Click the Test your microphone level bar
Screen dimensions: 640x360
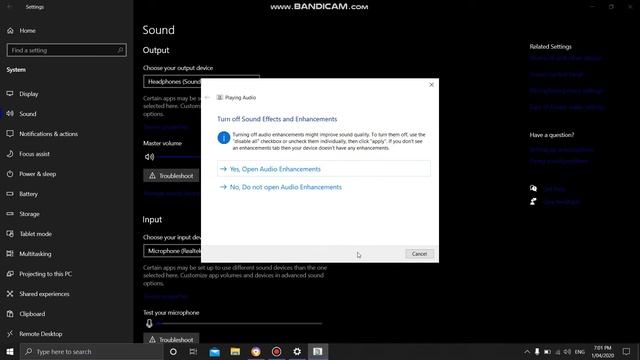tap(240, 323)
